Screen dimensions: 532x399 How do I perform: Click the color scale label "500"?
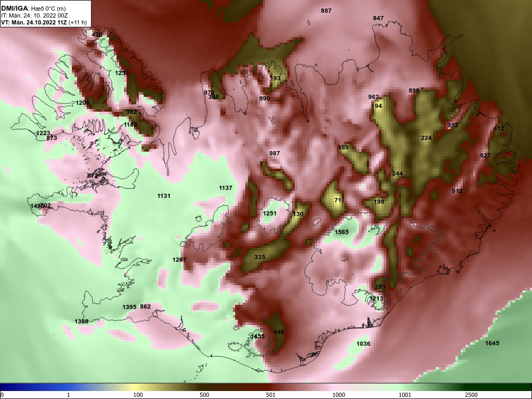pyautogui.click(x=204, y=395)
